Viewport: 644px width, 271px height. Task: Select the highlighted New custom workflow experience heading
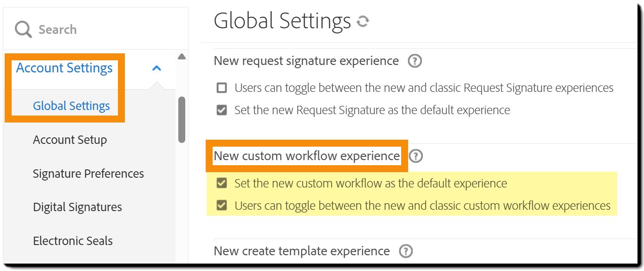point(306,156)
